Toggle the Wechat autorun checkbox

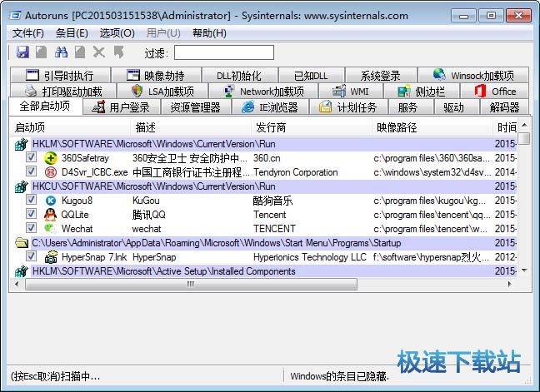coord(31,229)
